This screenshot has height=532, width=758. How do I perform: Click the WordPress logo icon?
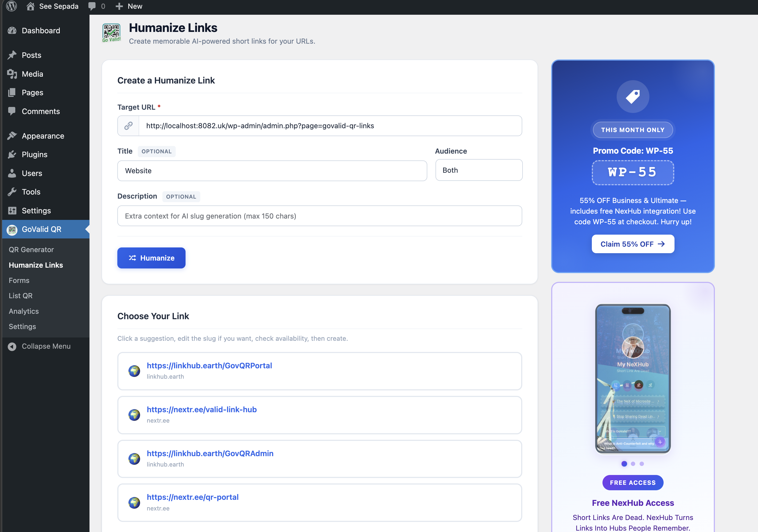(12, 6)
